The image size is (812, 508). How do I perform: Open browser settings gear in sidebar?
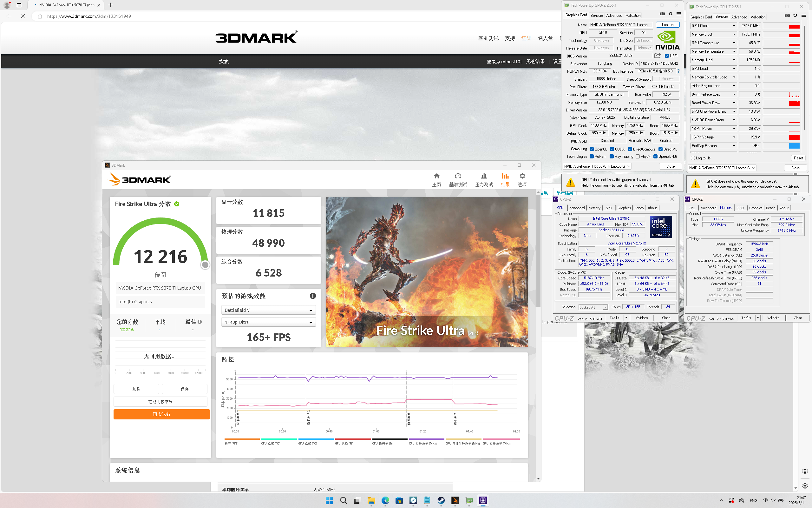805,486
